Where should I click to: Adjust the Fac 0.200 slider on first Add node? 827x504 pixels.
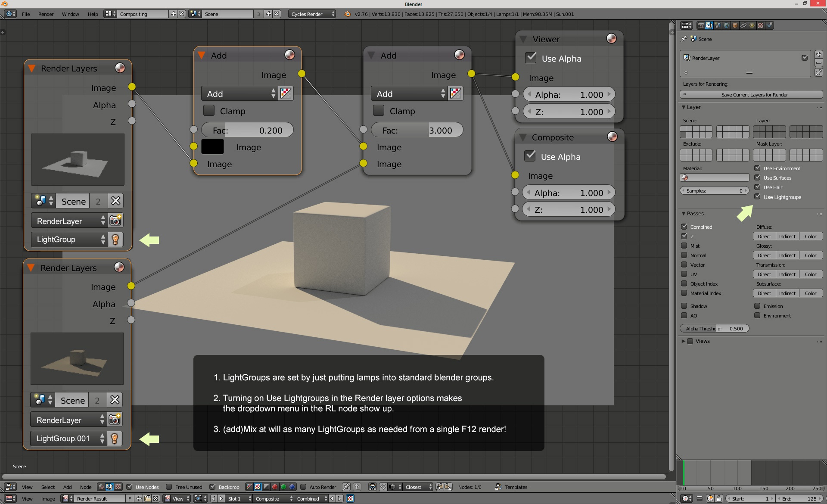click(247, 130)
